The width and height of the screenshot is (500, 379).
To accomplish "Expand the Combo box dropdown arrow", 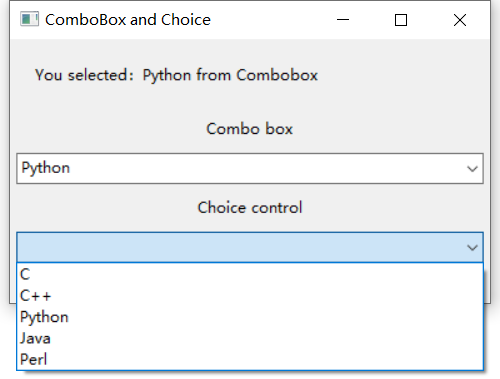I will point(472,169).
